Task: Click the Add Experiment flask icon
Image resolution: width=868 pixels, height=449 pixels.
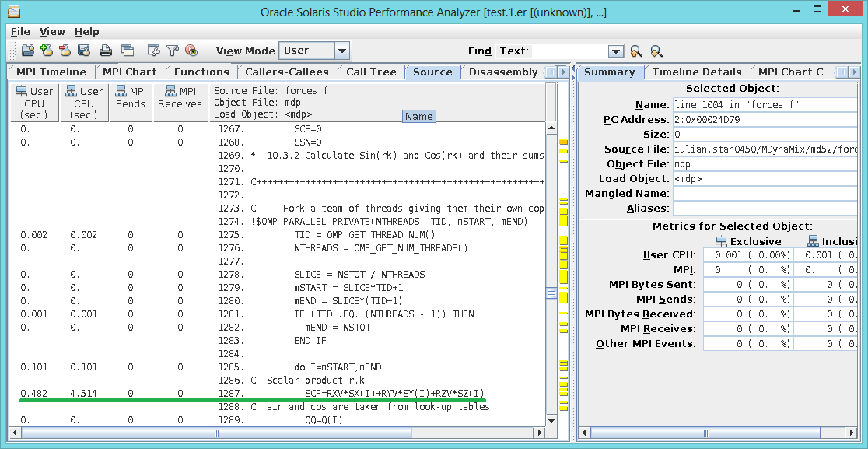Action: (47, 51)
